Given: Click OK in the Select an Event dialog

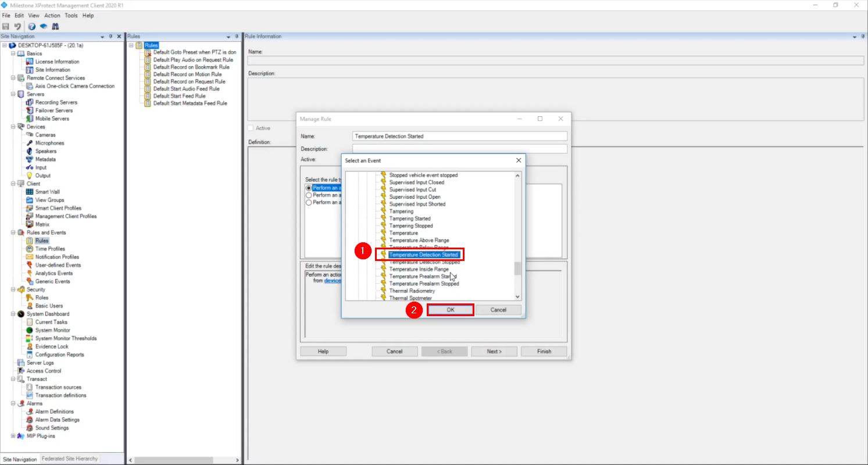Looking at the screenshot, I should pos(451,309).
